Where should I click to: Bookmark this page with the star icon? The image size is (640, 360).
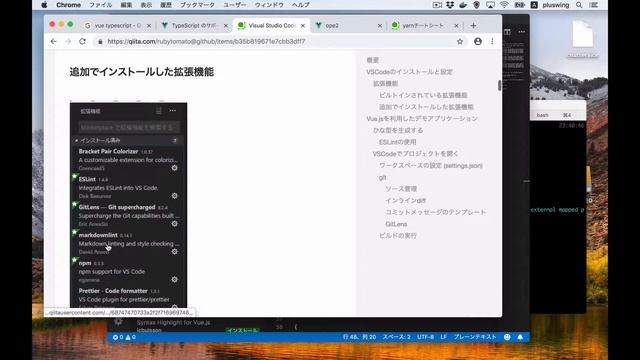(460, 41)
